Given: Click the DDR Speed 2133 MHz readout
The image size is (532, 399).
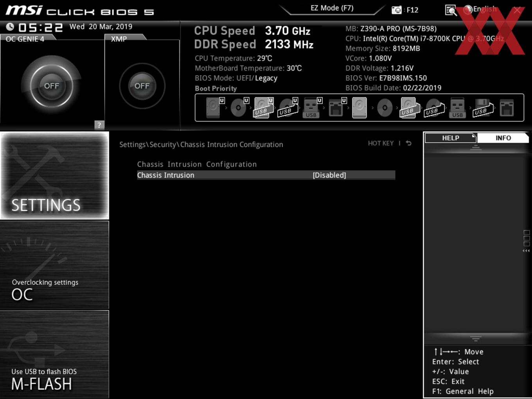Looking at the screenshot, I should (254, 44).
